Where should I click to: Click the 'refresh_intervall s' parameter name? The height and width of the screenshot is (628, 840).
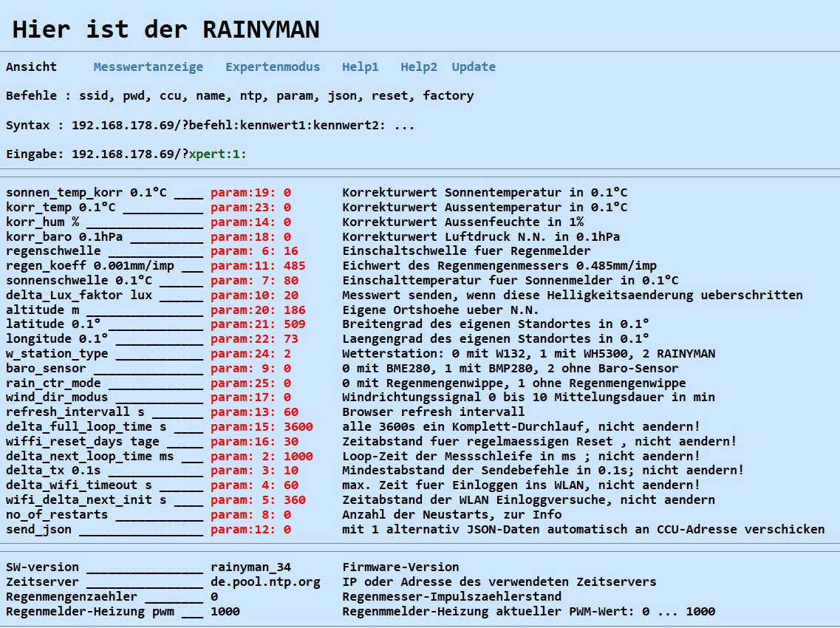click(x=75, y=412)
